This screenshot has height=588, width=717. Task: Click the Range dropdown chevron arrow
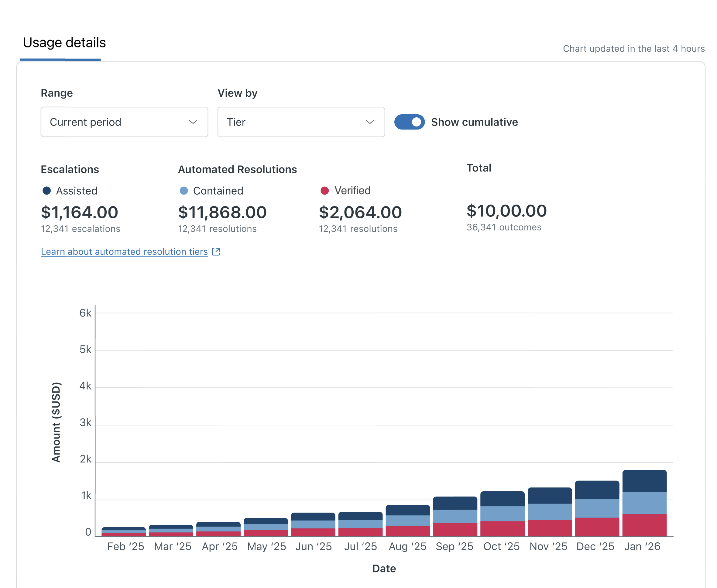coord(193,122)
